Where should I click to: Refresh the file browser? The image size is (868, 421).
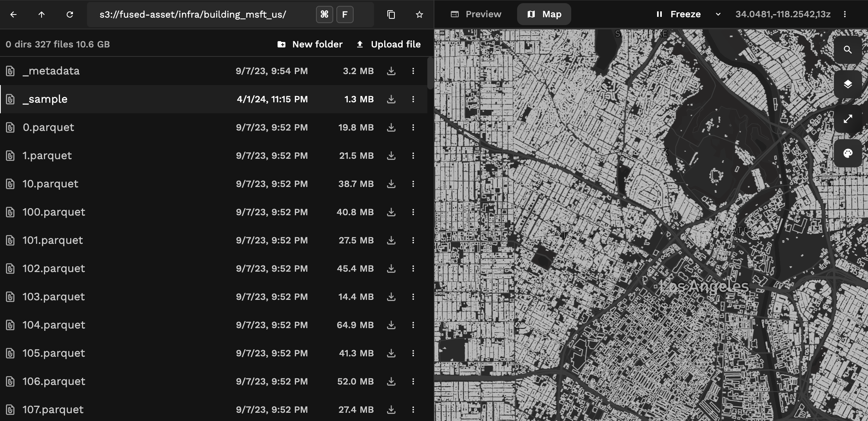tap(71, 14)
